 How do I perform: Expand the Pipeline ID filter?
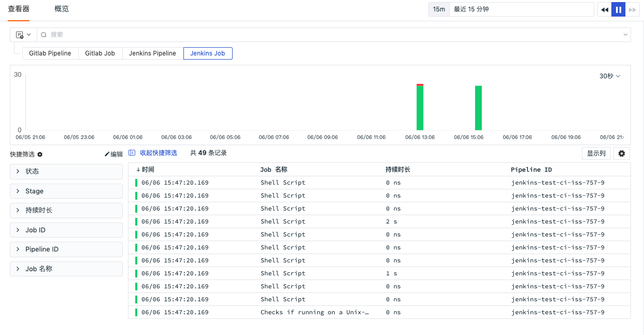[66, 249]
